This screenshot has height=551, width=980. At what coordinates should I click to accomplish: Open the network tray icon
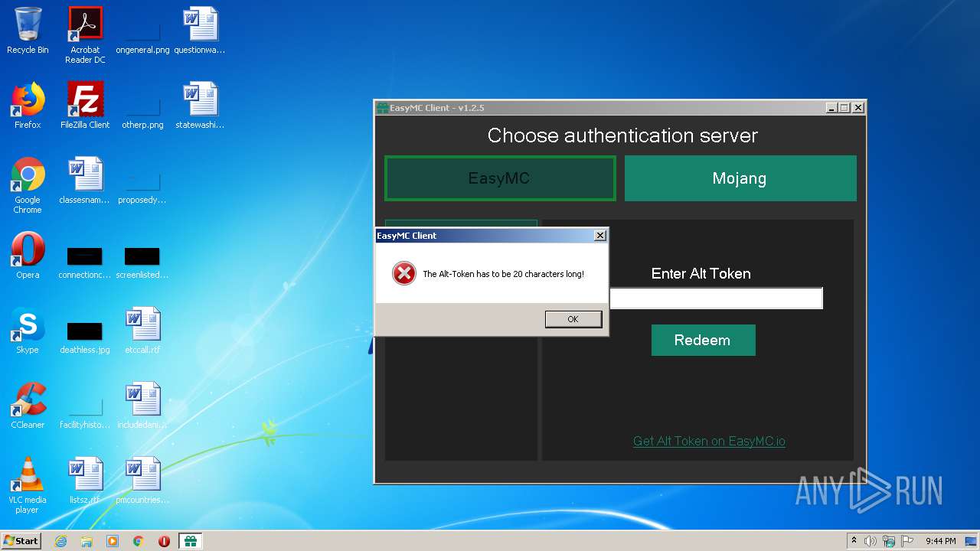888,541
